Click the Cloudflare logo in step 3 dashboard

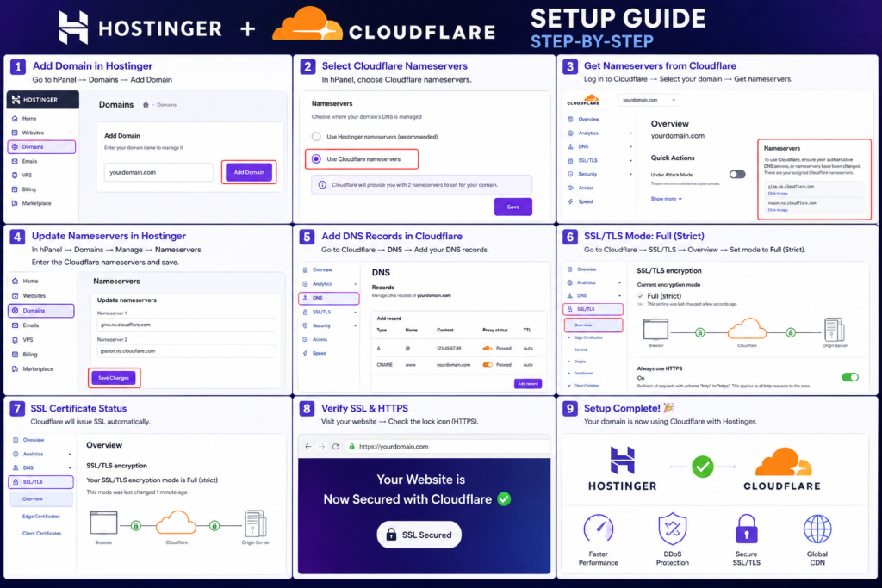[x=583, y=100]
